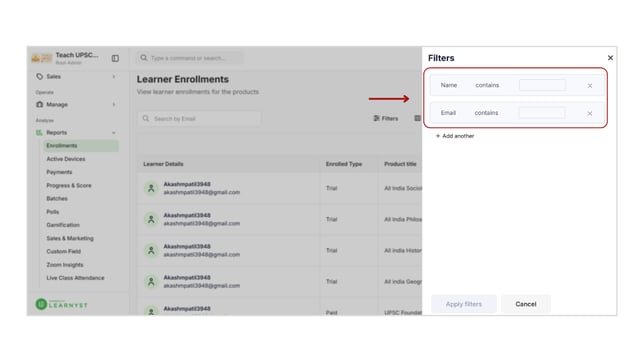Open Custom Field report
This screenshot has width=644, height=362.
pyautogui.click(x=63, y=251)
